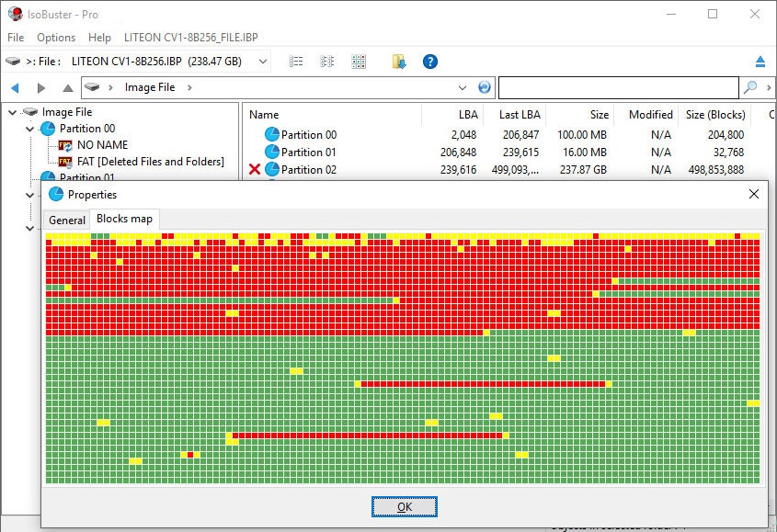777x532 pixels.
Task: Select Partition 02 in the file list
Action: (x=308, y=170)
